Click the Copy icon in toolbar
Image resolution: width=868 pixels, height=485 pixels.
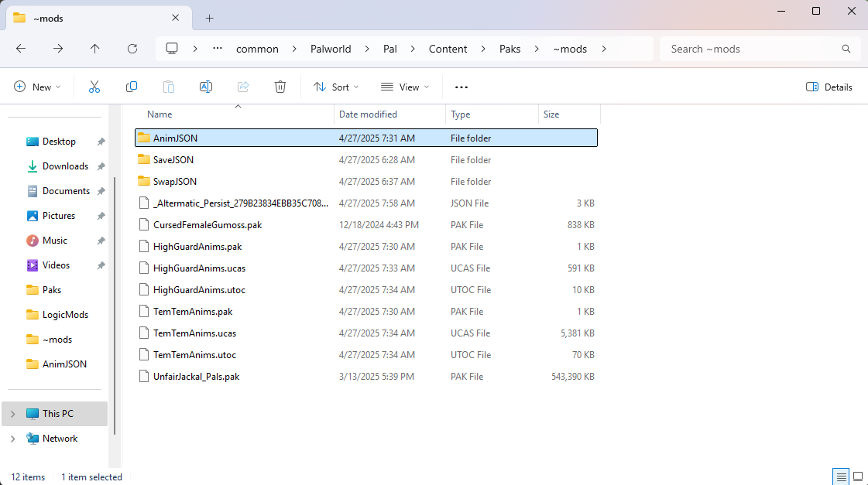tap(131, 87)
